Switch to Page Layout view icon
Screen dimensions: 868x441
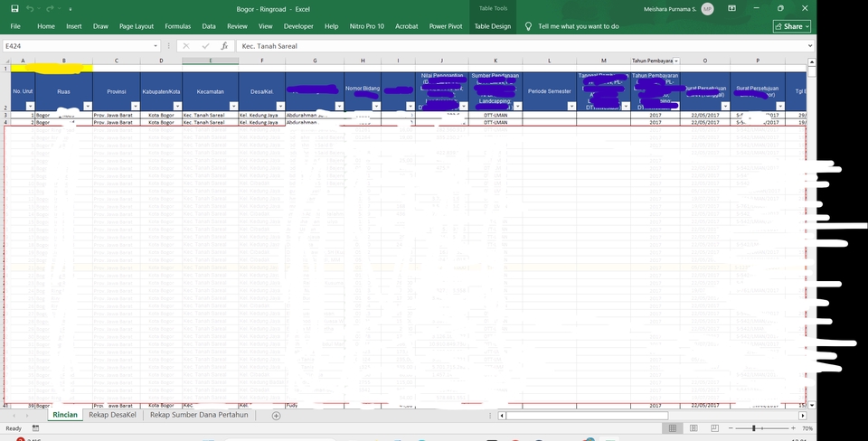(x=693, y=428)
